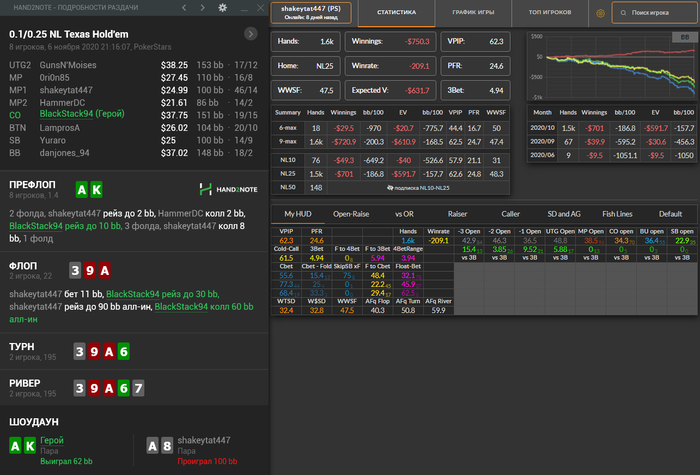Click the magnifier icon in player search
Image resolution: width=700 pixels, height=475 pixels.
pyautogui.click(x=625, y=15)
